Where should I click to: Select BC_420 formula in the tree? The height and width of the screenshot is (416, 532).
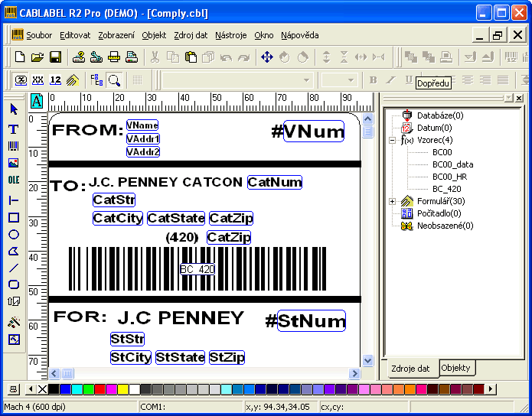446,189
